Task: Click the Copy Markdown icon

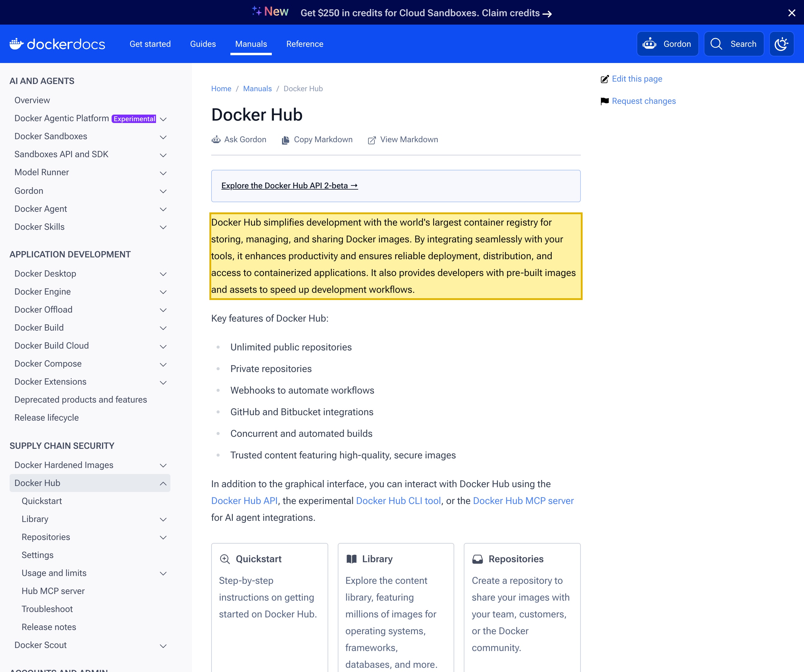Action: (x=286, y=140)
